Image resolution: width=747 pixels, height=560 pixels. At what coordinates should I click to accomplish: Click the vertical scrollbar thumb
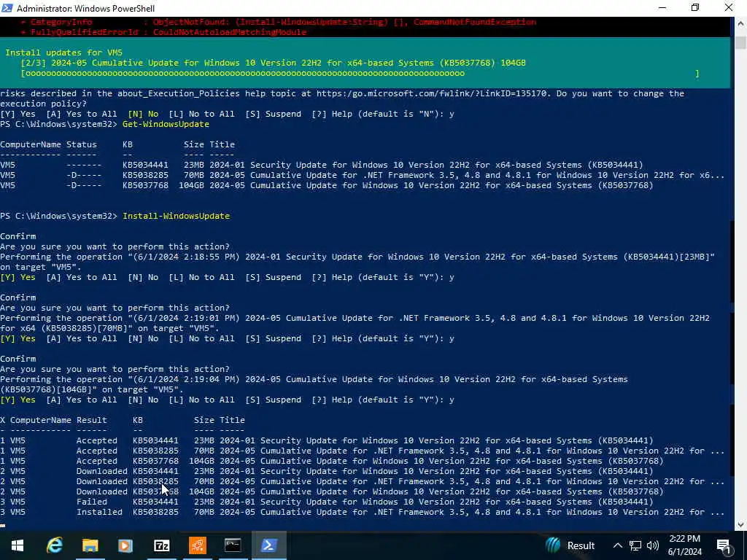coord(740,42)
